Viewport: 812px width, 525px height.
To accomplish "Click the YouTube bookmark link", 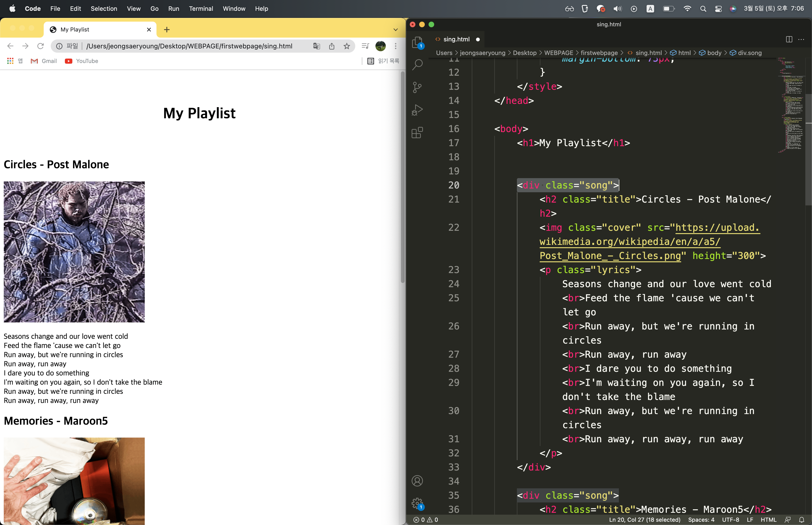I will tap(82, 61).
